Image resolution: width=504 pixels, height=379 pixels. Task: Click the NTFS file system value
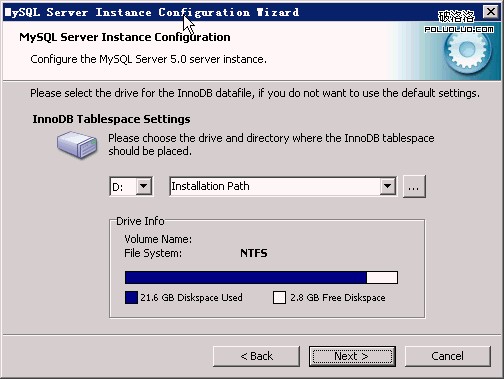(254, 253)
